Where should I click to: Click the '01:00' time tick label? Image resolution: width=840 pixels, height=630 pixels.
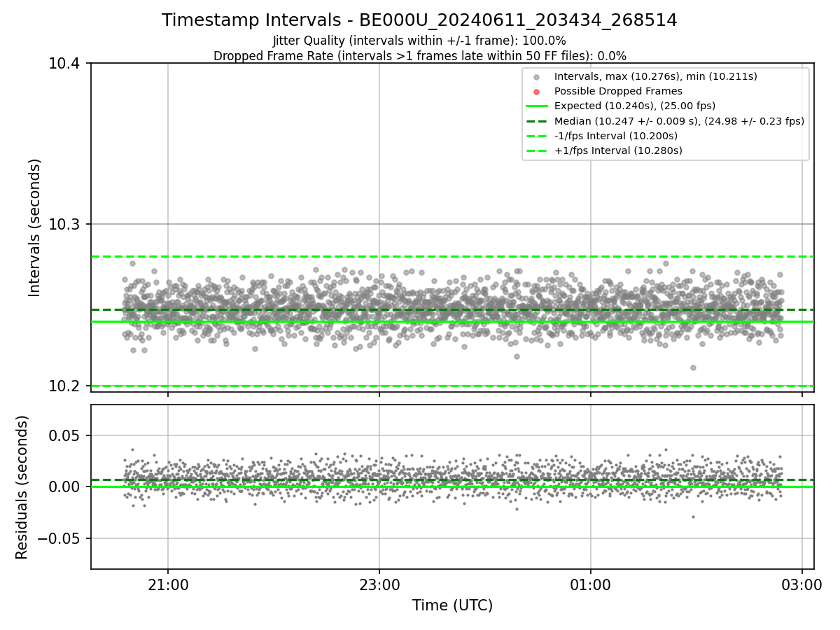[591, 584]
